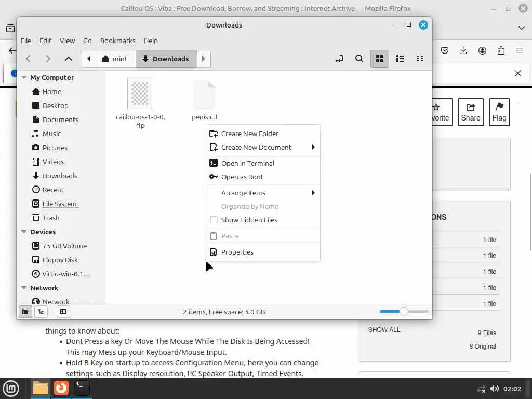The image size is (532, 399).
Task: Go forward with the right arrow in Downloads toolbar
Action: (48, 59)
